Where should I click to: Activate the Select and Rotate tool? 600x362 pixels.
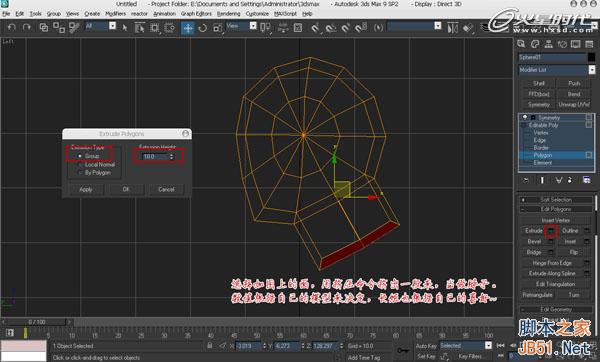203,28
